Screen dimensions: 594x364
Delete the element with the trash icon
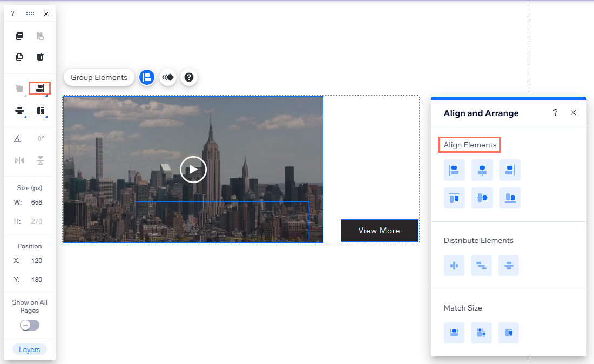(x=40, y=57)
